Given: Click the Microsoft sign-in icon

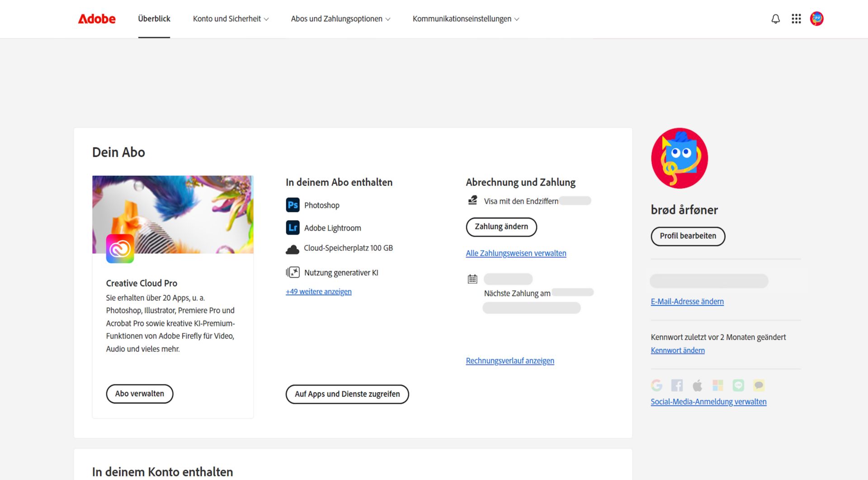Looking at the screenshot, I should (718, 385).
